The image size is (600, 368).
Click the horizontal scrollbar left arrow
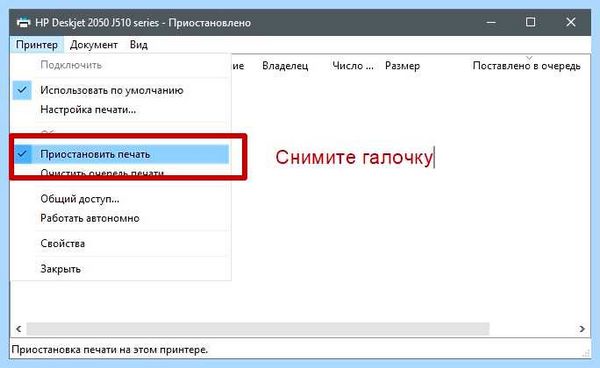(18, 329)
